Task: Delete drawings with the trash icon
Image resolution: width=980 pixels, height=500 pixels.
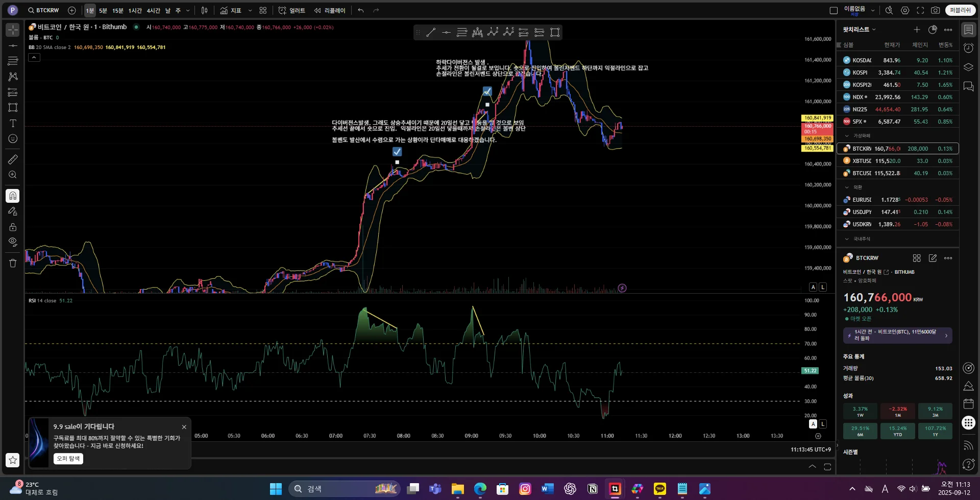Action: pos(13,263)
